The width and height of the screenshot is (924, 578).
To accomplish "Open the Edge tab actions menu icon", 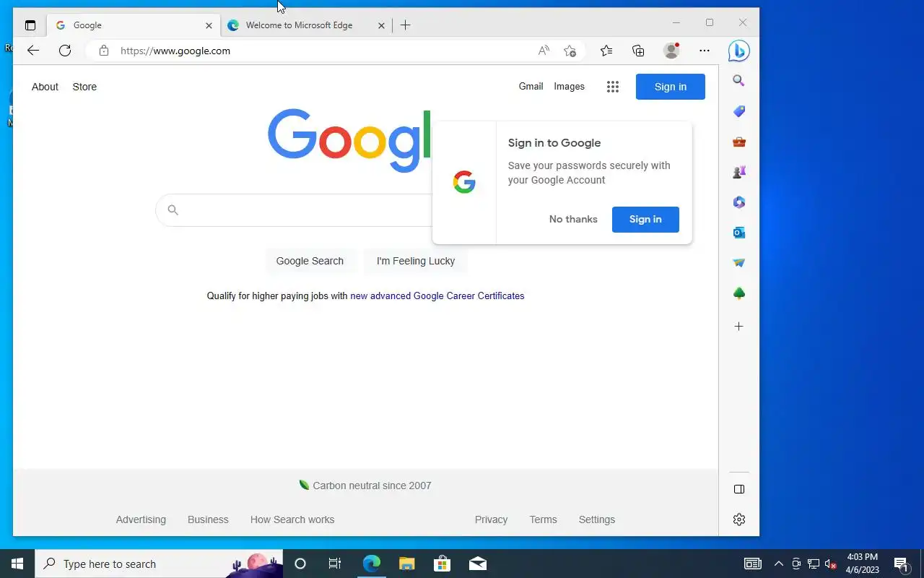I will (x=30, y=25).
